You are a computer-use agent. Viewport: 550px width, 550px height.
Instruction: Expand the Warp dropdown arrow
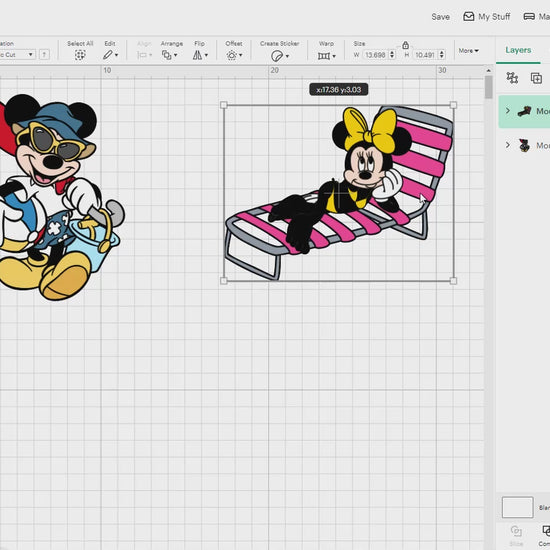334,56
